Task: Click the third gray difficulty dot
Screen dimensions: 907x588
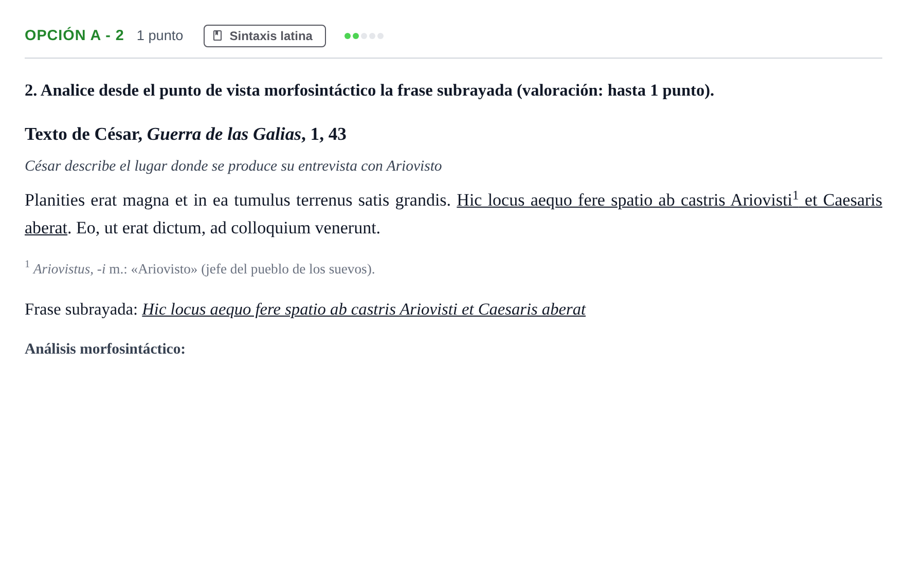Action: 364,36
